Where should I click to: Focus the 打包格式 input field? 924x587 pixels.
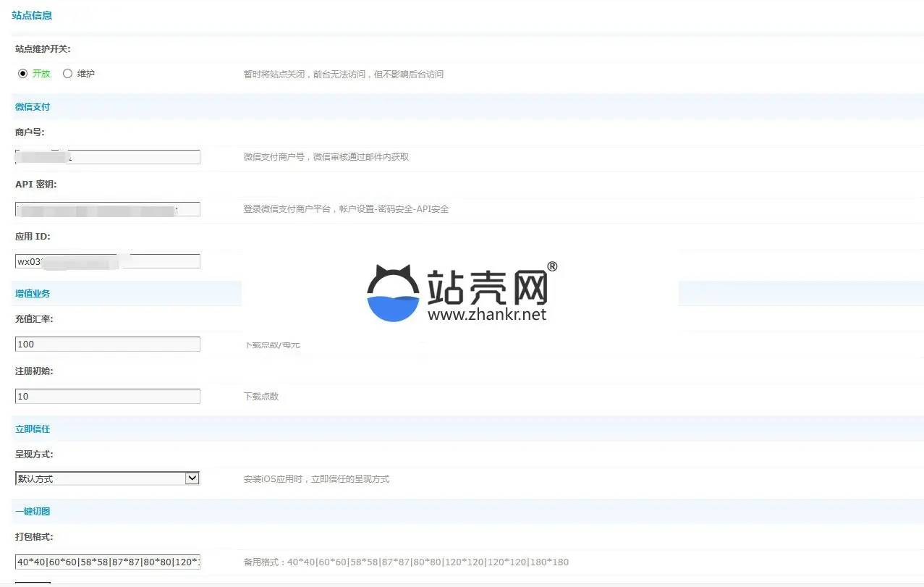coord(107,562)
